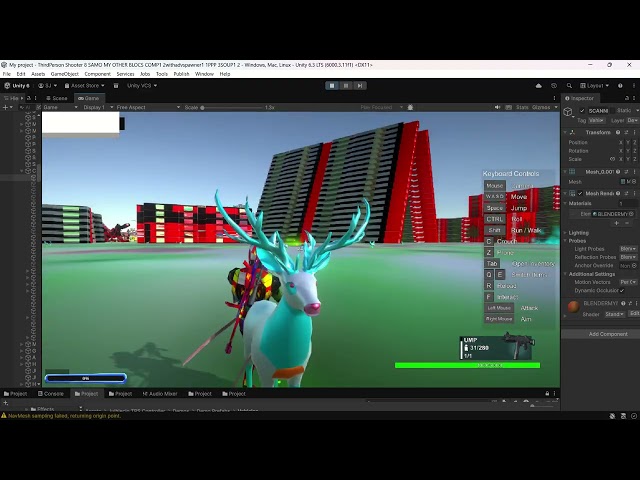Lock the Project panel with the padlock icon
The image size is (640, 480).
tap(547, 394)
